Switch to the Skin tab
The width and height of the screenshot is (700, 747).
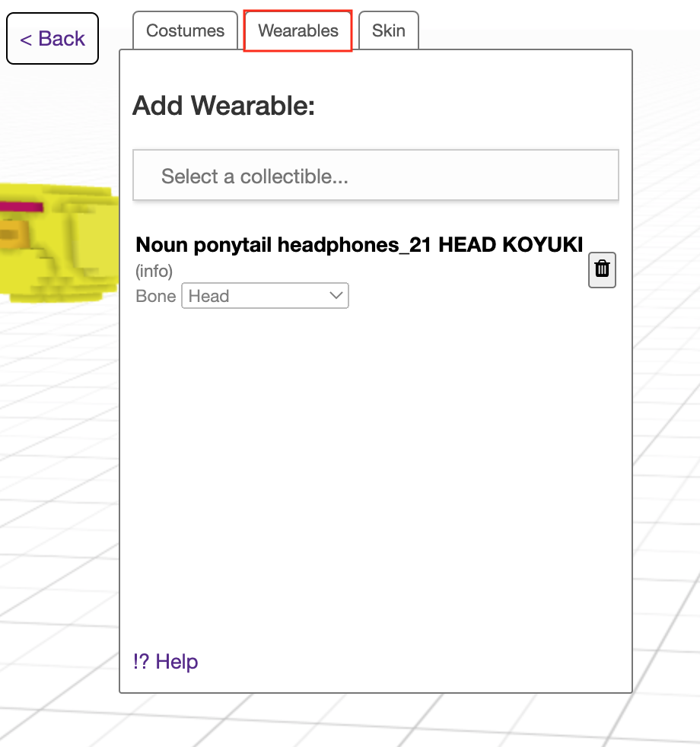[x=388, y=30]
